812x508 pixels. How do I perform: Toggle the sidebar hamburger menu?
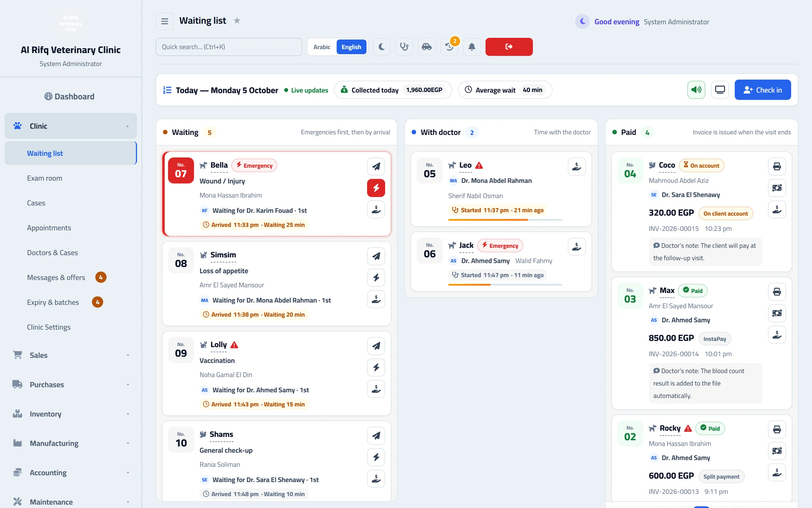click(164, 21)
